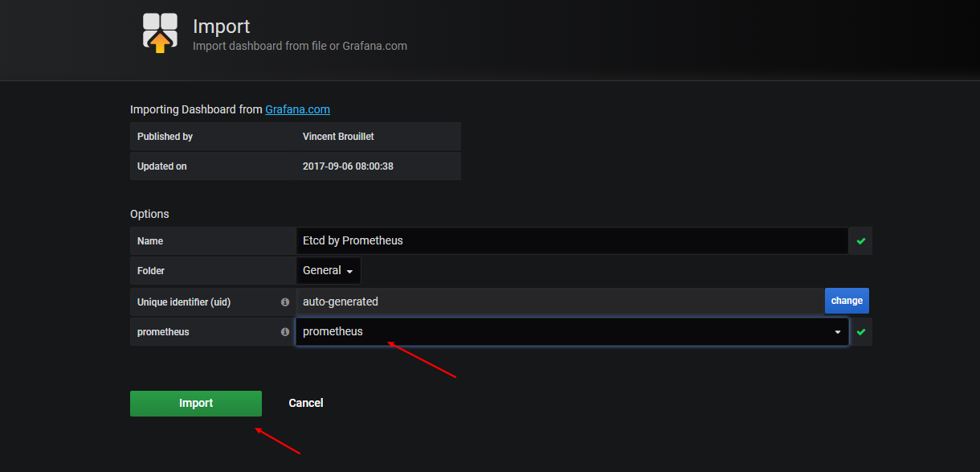Focus the Name field with Etcd by Prometheus
Viewport: 980px width, 472px height.
pos(572,240)
